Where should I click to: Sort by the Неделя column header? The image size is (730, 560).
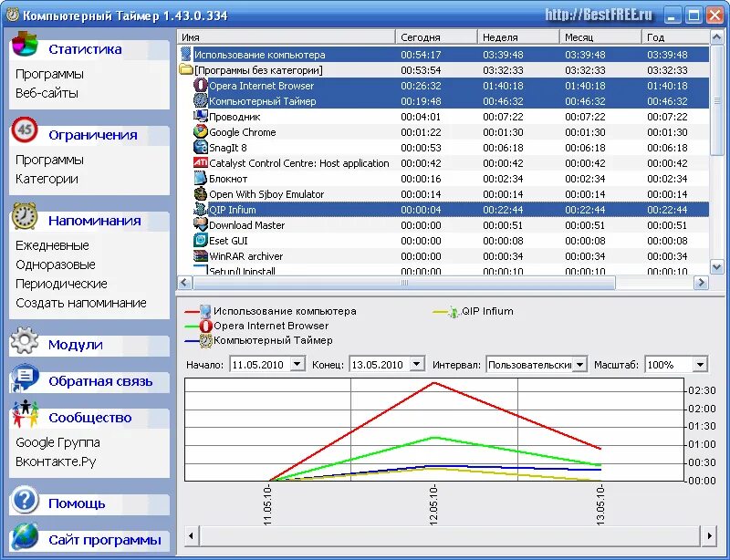tap(518, 37)
